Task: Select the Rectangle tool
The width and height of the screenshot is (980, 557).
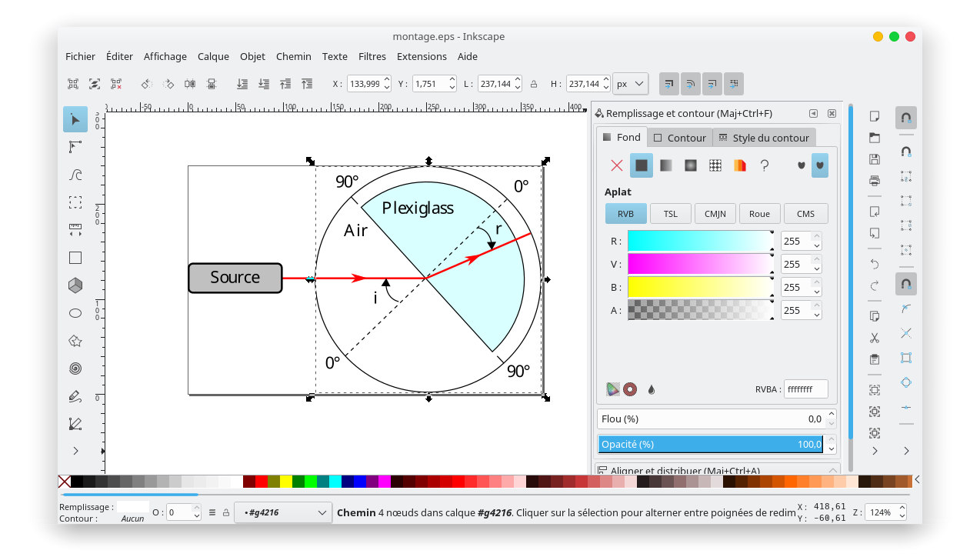Action: coord(75,258)
